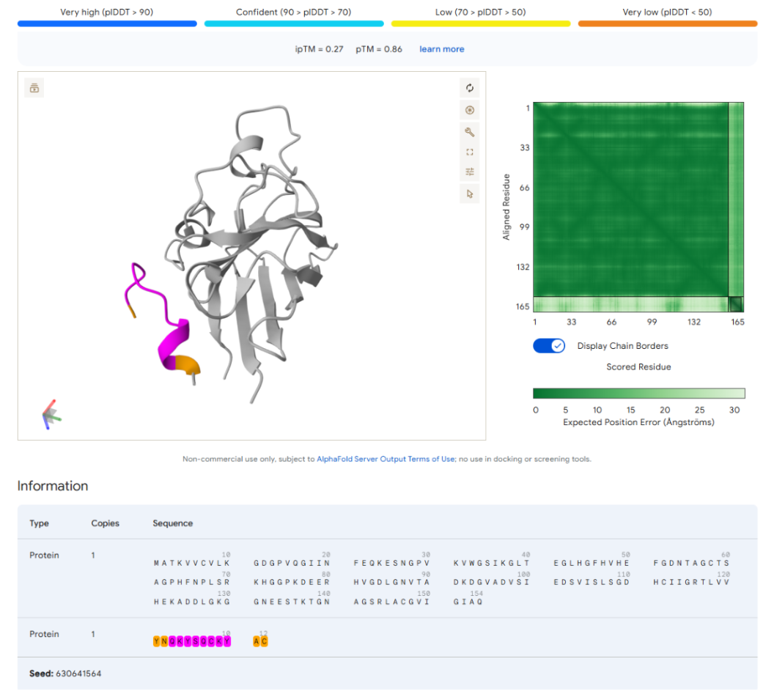Click the 'Very low (plDDT < 50)' label
This screenshot has height=700, width=763.
point(667,12)
